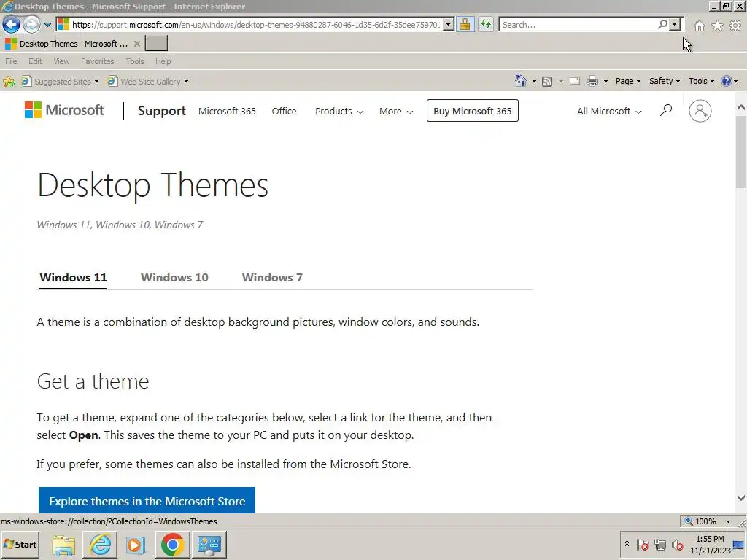Click the page scrollbar down arrow

coord(741,498)
